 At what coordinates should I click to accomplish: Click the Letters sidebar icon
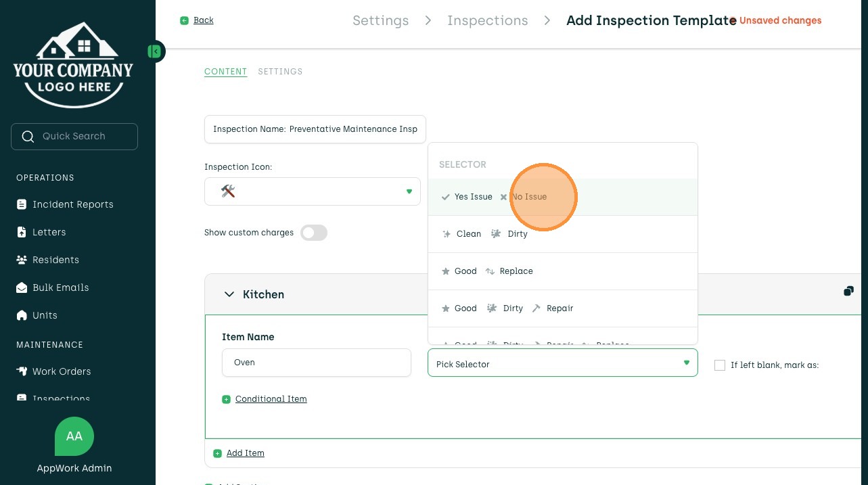point(22,232)
